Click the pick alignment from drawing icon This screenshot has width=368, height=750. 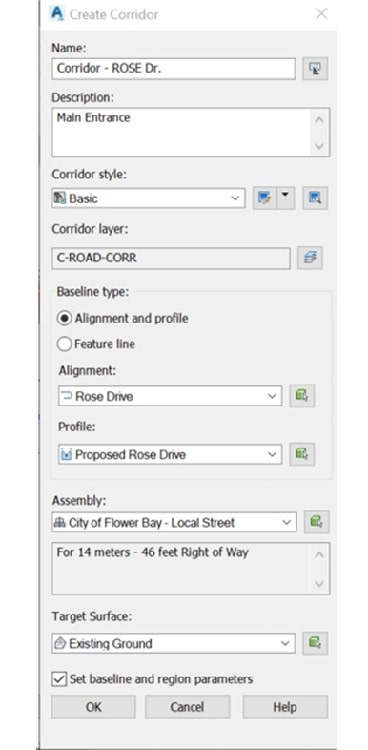coord(302,396)
